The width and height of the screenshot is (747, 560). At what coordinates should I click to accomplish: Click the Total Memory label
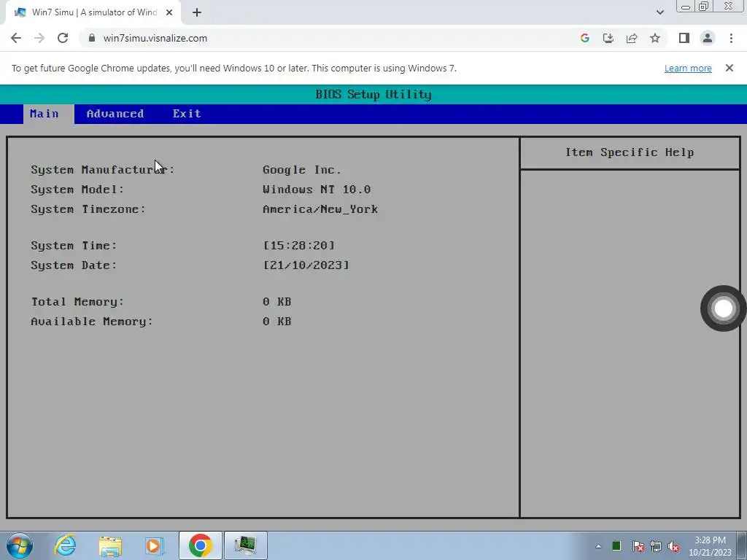[x=77, y=302]
